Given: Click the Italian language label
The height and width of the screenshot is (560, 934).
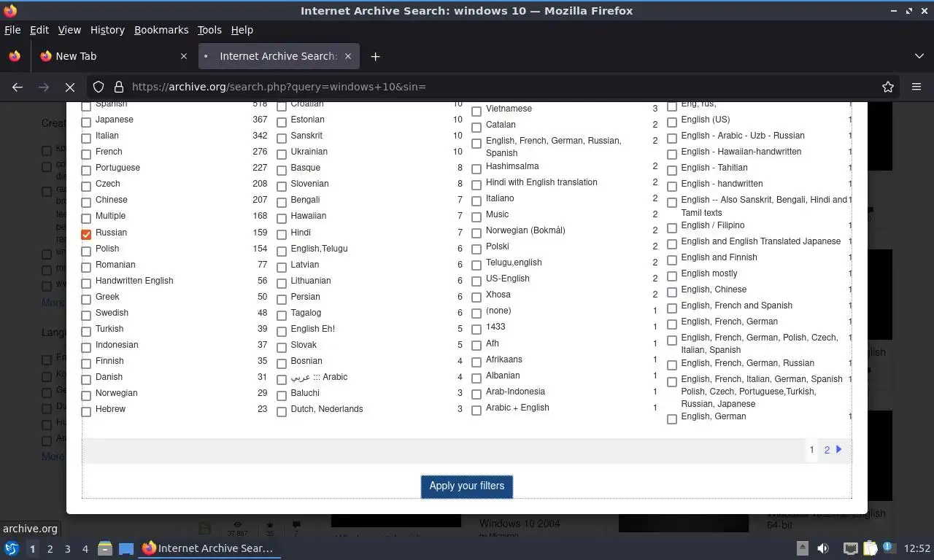Looking at the screenshot, I should tap(107, 136).
